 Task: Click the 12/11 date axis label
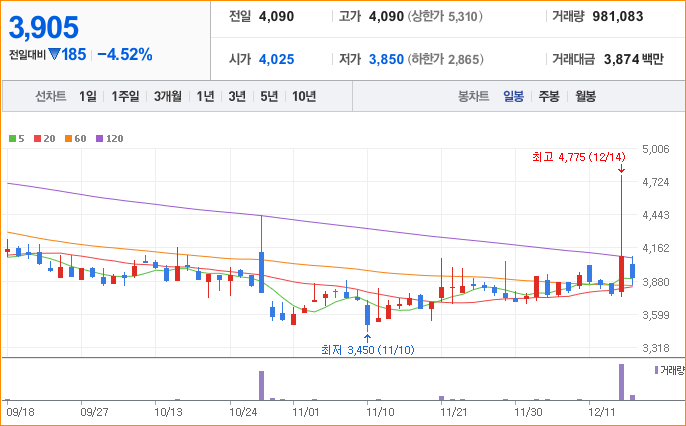pos(602,412)
